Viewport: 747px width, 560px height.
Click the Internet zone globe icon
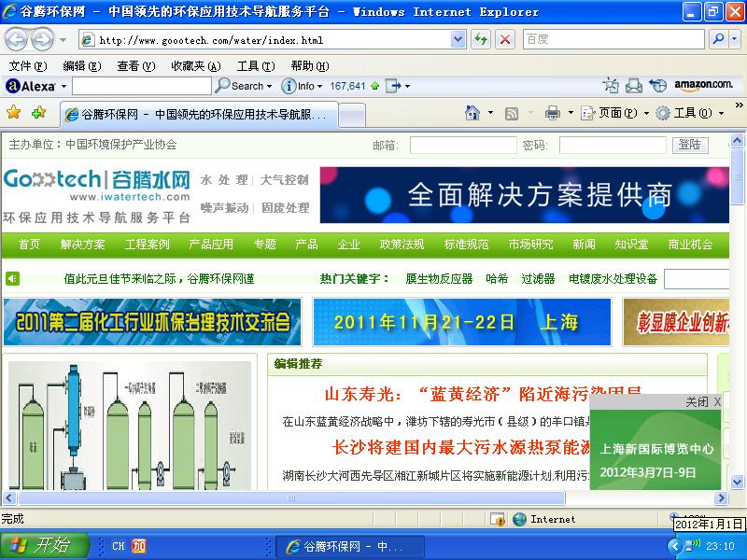click(x=519, y=519)
